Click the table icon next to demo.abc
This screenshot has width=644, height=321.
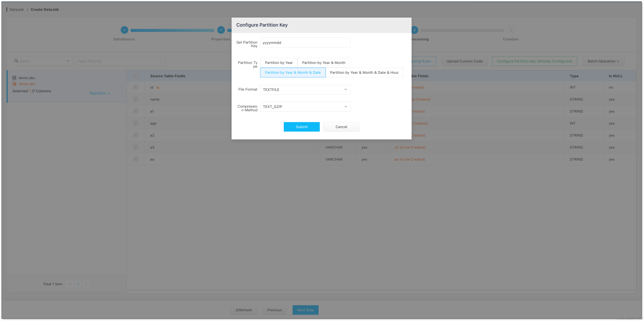click(14, 78)
